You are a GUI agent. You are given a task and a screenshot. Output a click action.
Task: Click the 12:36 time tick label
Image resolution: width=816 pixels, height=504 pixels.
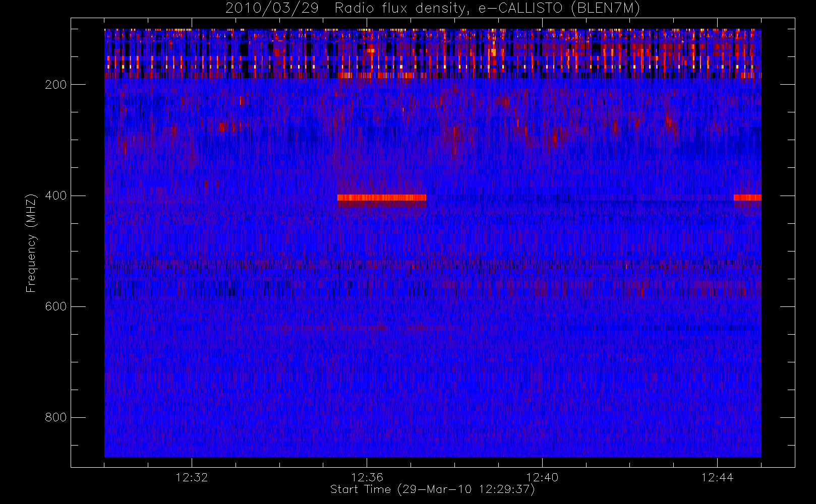(367, 477)
